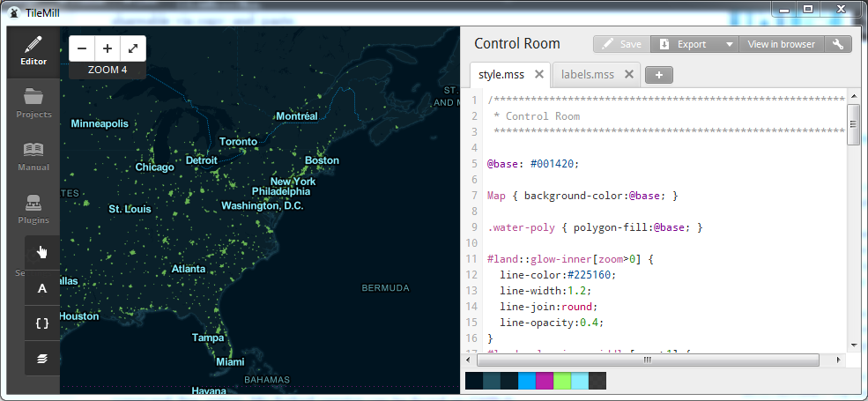Expand the Export dropdown arrow
The height and width of the screenshot is (401, 868).
(x=730, y=44)
